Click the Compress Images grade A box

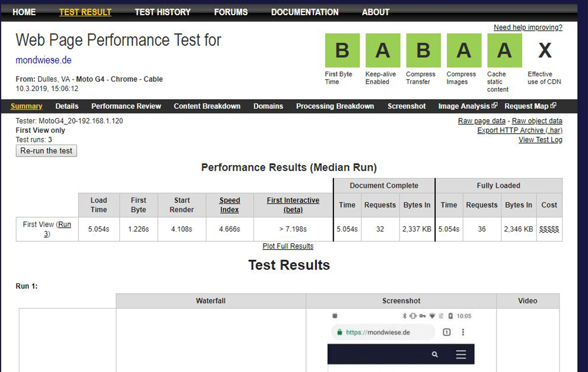coord(464,50)
